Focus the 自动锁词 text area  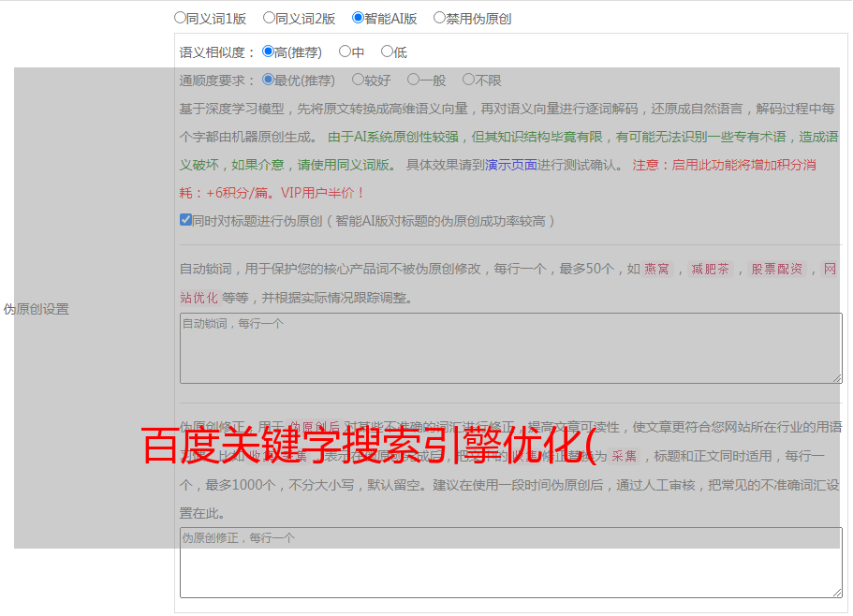[511, 348]
